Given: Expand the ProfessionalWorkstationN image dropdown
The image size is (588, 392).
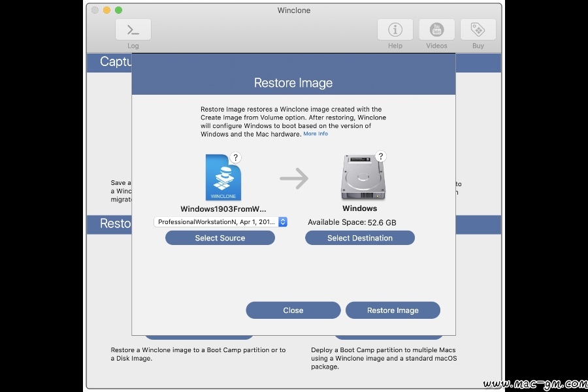Looking at the screenshot, I should tap(221, 222).
